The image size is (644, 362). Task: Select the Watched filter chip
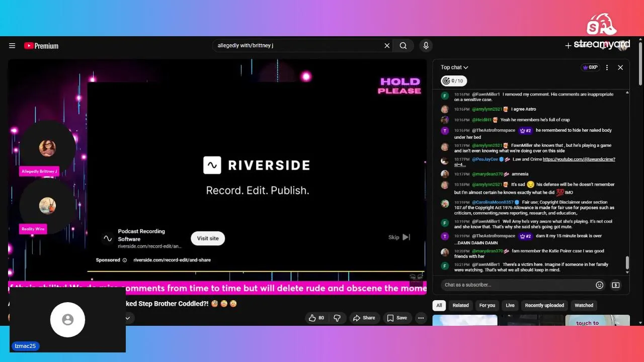[x=584, y=305]
